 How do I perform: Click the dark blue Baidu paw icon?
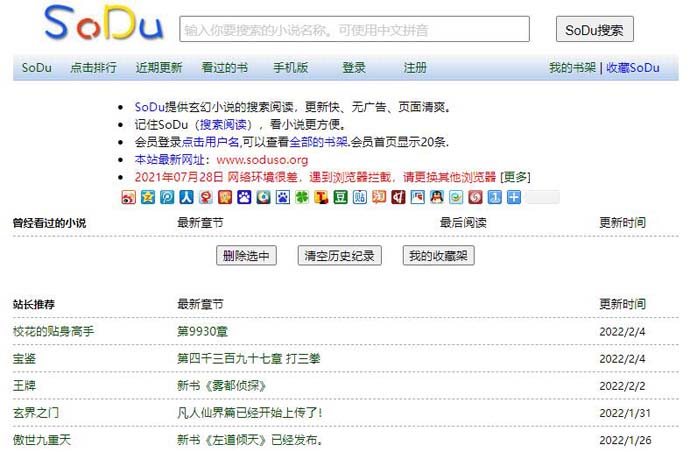pyautogui.click(x=244, y=197)
